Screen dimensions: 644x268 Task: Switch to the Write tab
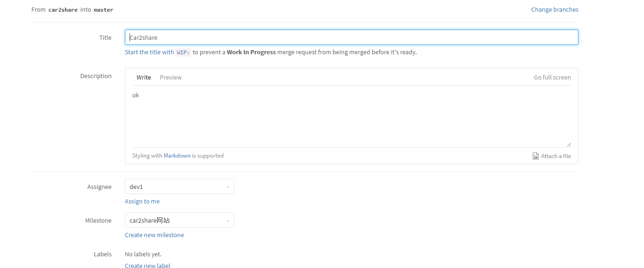coord(144,78)
